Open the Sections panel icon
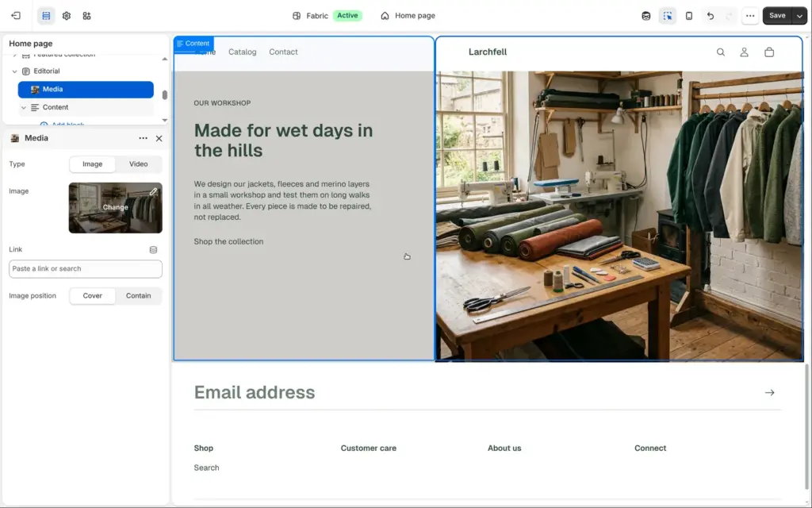 (46, 16)
